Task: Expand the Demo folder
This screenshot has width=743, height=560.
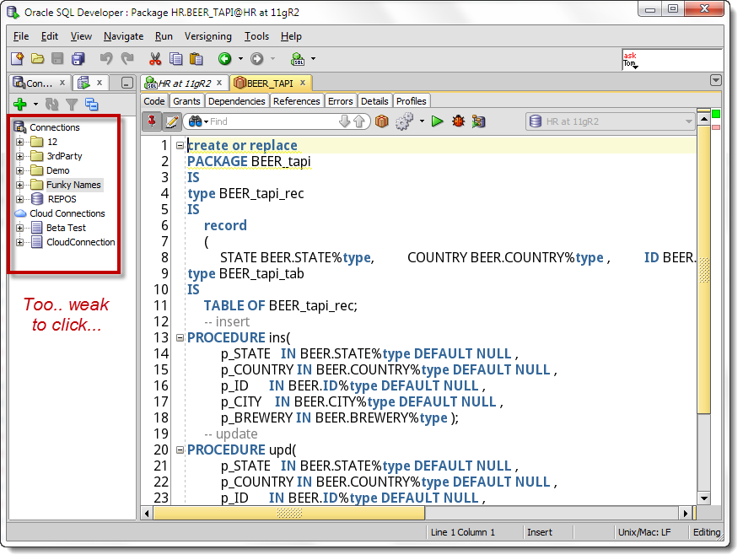Action: pos(19,170)
